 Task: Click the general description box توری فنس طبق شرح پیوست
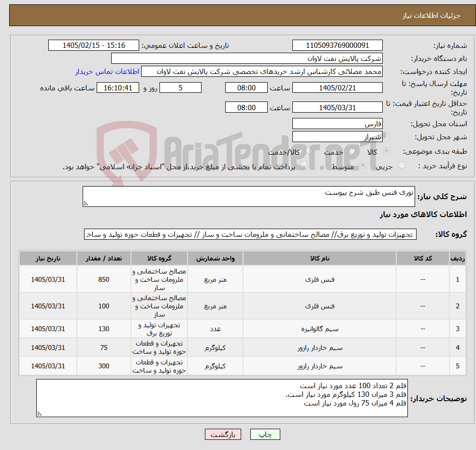(248, 196)
